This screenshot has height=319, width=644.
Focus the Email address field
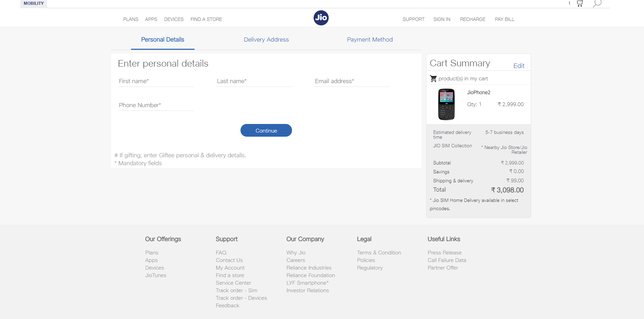click(x=352, y=81)
